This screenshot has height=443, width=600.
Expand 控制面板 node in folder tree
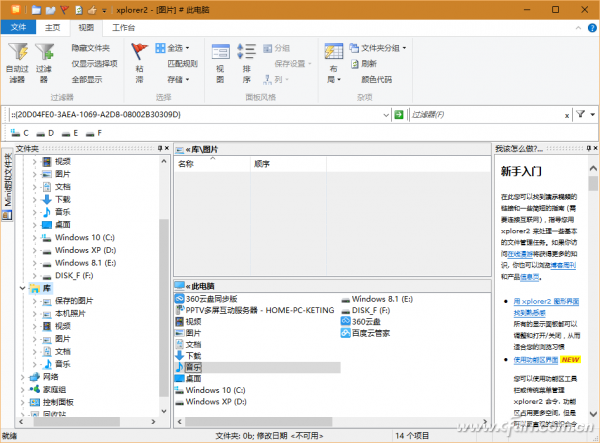[23, 402]
